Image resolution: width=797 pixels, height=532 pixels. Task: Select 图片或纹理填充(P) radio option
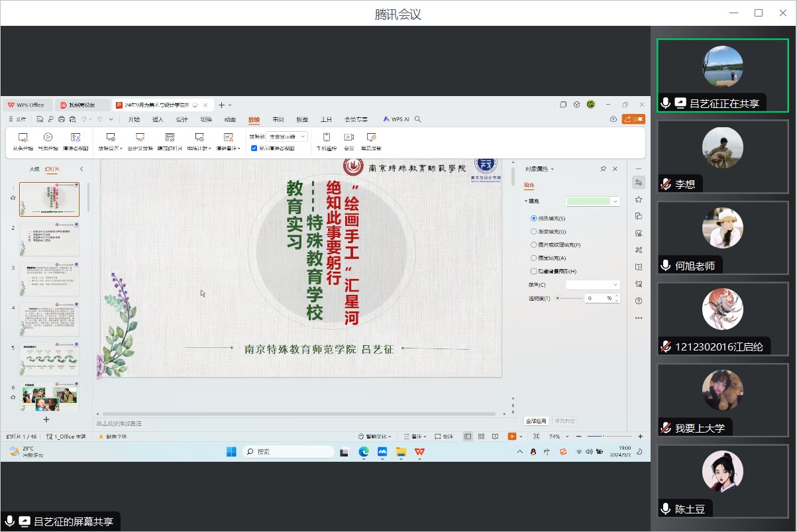tap(534, 245)
